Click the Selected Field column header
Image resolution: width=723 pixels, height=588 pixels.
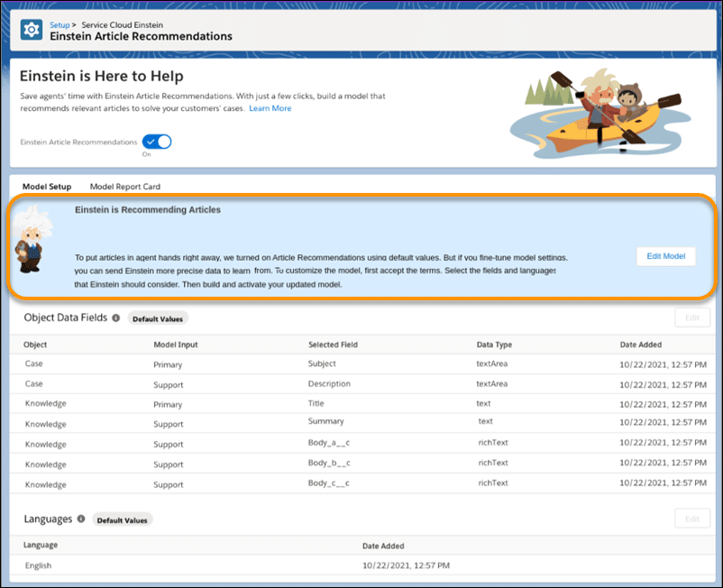tap(333, 345)
